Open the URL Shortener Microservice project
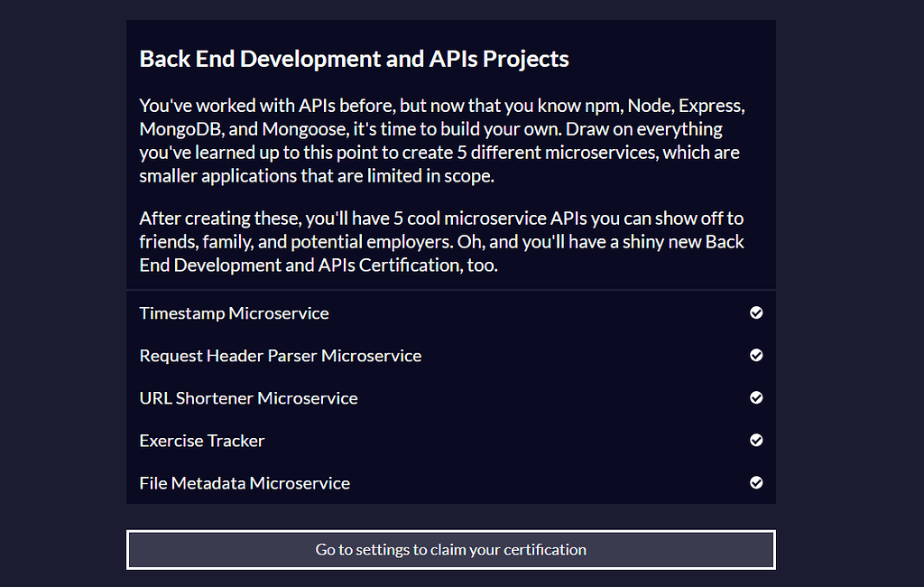Image resolution: width=924 pixels, height=587 pixels. [248, 397]
